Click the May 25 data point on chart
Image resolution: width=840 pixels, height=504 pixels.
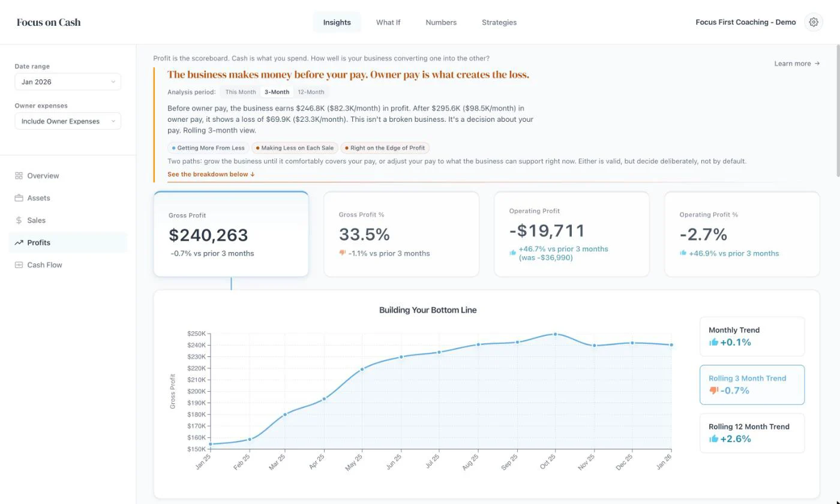pyautogui.click(x=362, y=369)
